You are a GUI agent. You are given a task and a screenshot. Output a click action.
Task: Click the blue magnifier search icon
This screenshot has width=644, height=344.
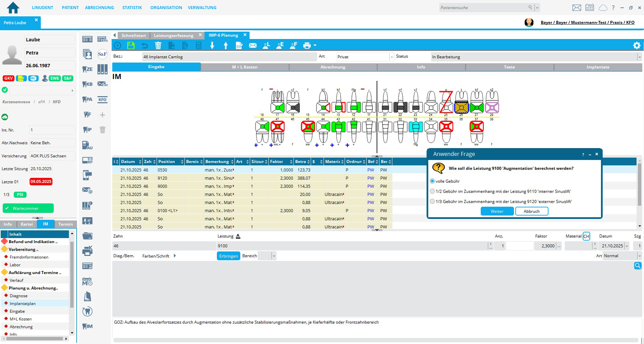point(637,266)
